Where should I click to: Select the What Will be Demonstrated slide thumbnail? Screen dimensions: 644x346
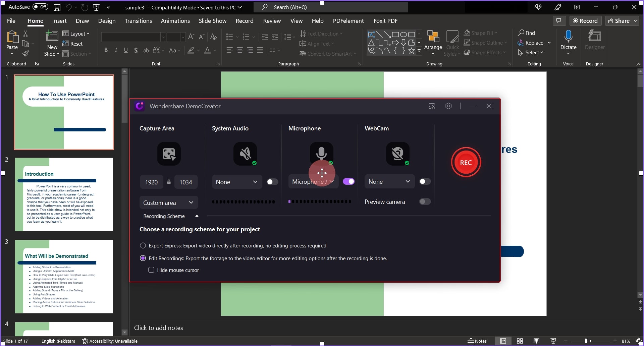pos(64,277)
